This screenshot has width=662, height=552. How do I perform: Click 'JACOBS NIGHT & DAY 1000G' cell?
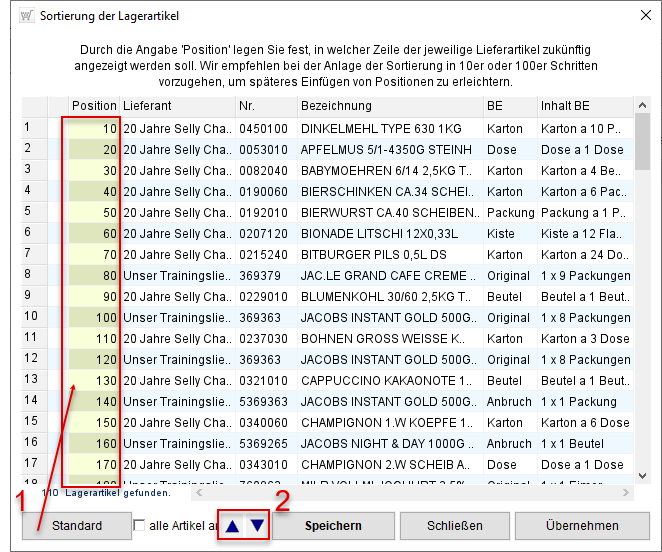[391, 444]
